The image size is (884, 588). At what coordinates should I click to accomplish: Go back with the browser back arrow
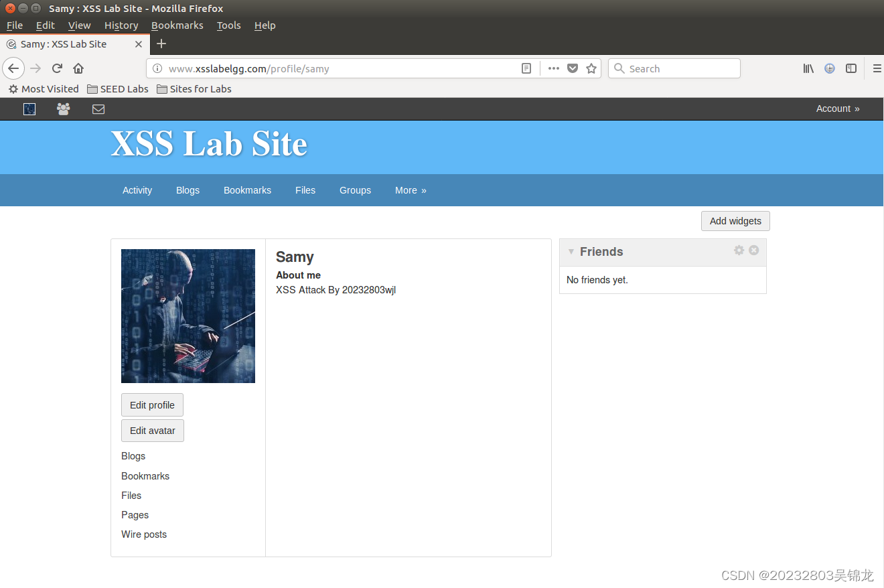pyautogui.click(x=13, y=68)
